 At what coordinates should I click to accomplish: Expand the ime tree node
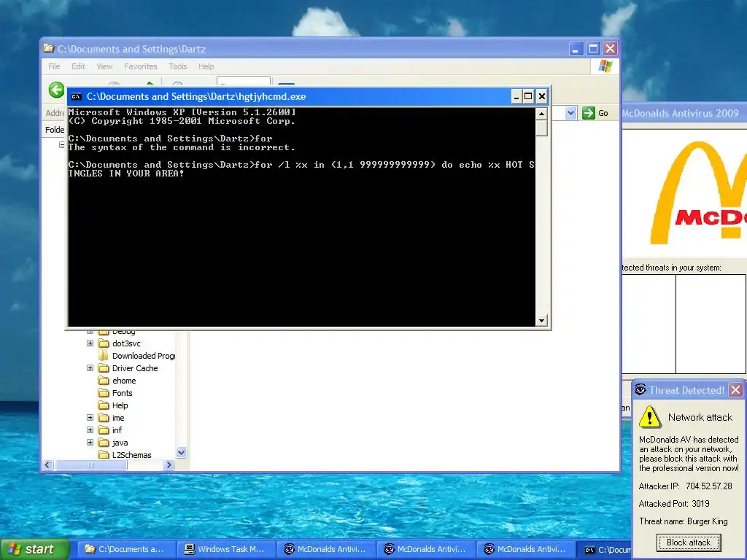coord(90,417)
